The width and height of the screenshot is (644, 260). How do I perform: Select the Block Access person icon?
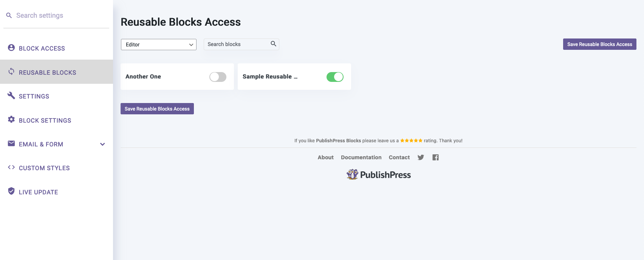coord(11,48)
